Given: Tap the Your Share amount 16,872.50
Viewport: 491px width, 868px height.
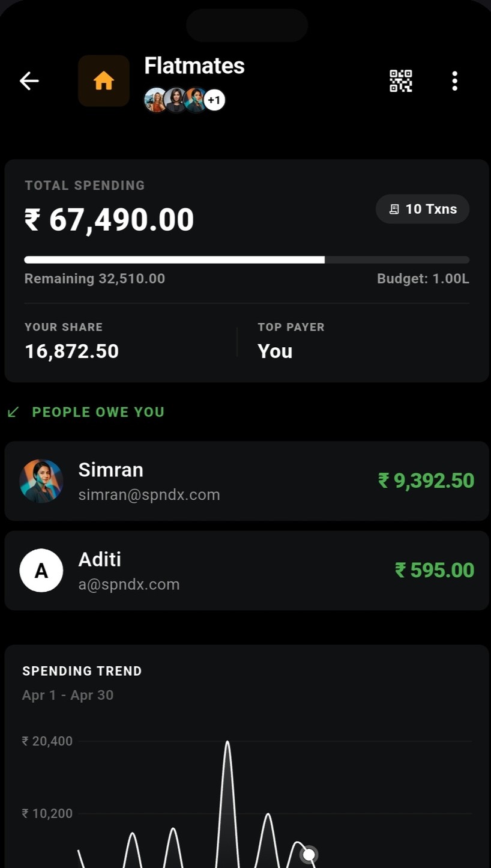Looking at the screenshot, I should coord(72,351).
